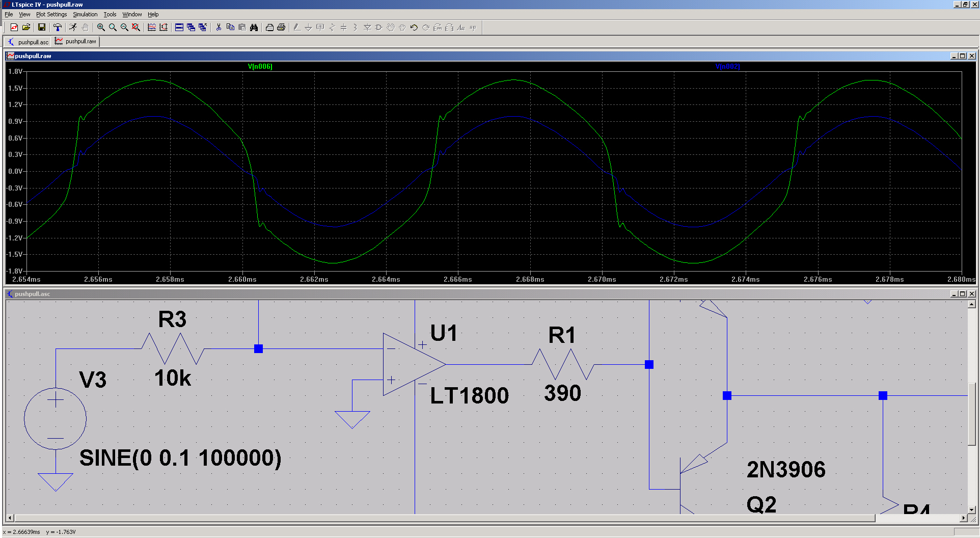
Task: Click the 2N3906 transistor label
Action: [786, 469]
